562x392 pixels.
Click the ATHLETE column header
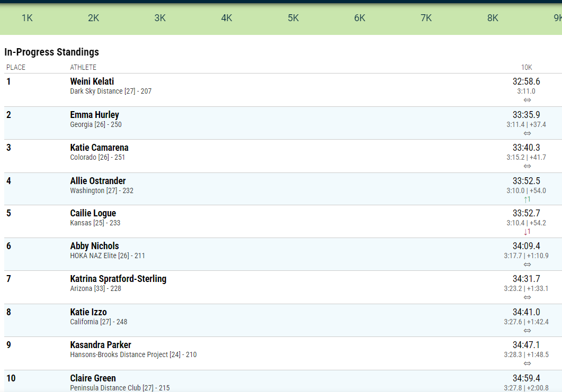coord(83,67)
